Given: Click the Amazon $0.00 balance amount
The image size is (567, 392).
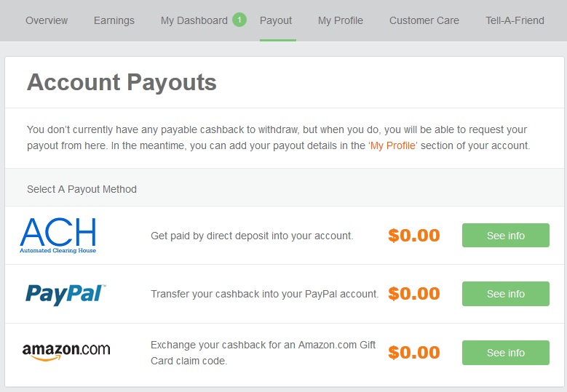Looking at the screenshot, I should click(x=414, y=353).
